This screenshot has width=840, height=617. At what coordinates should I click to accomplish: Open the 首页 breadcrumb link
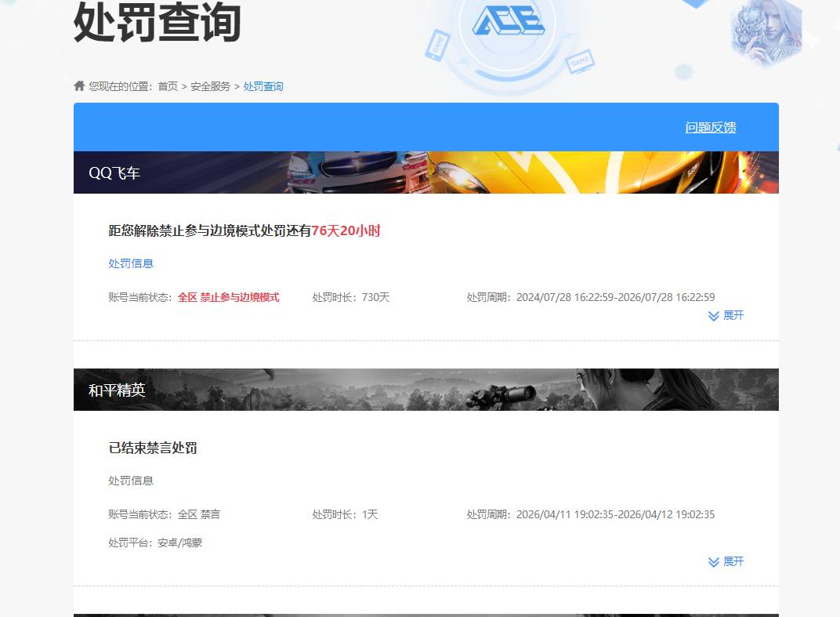168,86
